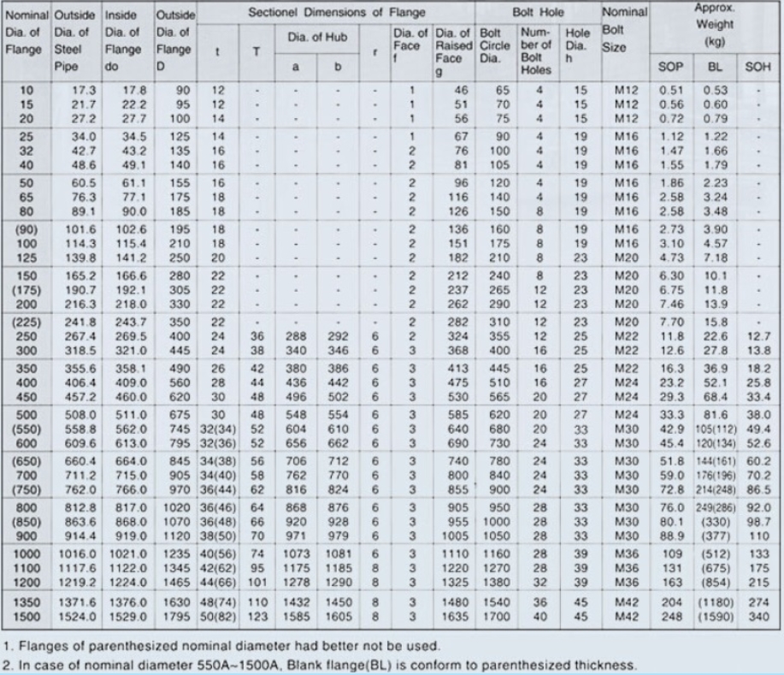The height and width of the screenshot is (675, 784).
Task: Select the SOP weight sub-header
Action: (x=670, y=67)
